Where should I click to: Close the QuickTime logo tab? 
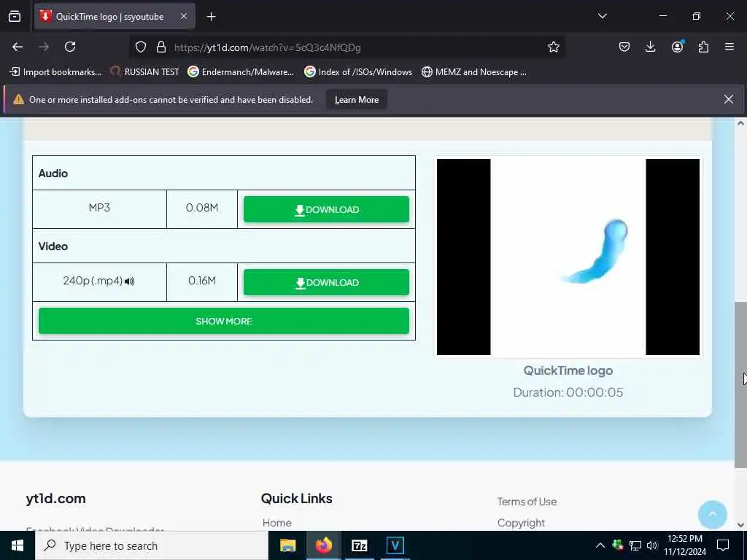click(184, 17)
